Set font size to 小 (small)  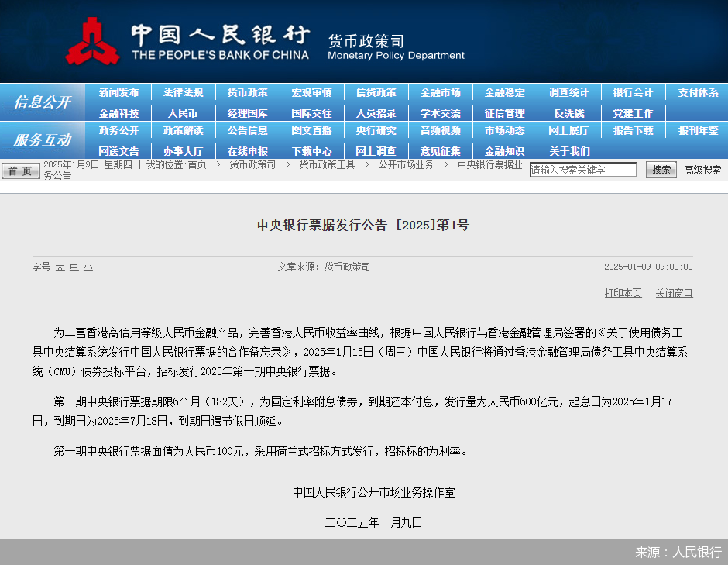(88, 267)
